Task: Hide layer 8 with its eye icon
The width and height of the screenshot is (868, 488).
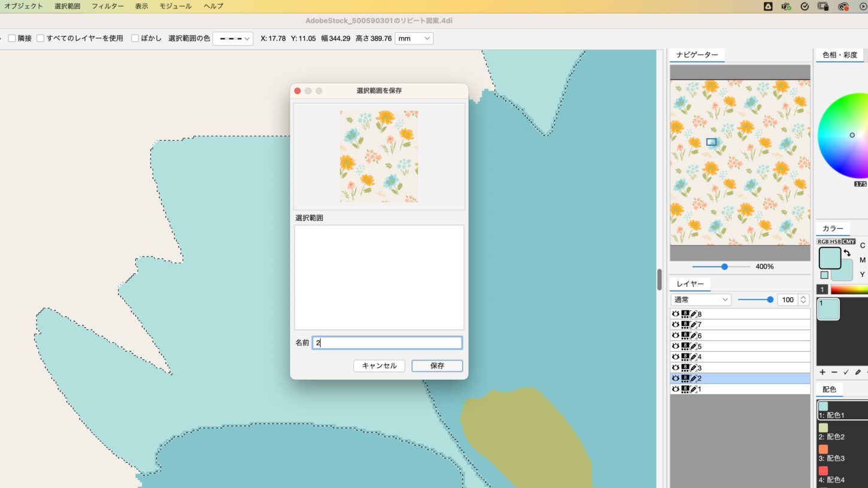Action: [x=676, y=314]
